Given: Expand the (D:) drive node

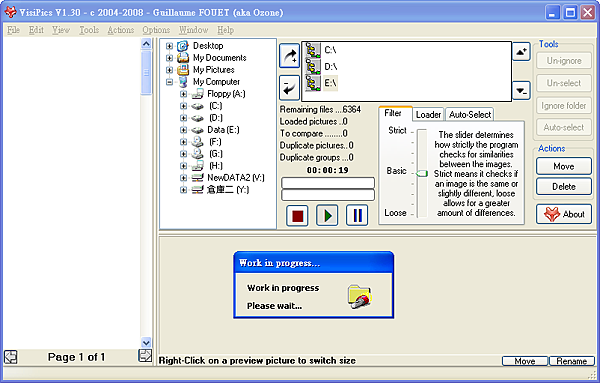Looking at the screenshot, I should [x=183, y=118].
